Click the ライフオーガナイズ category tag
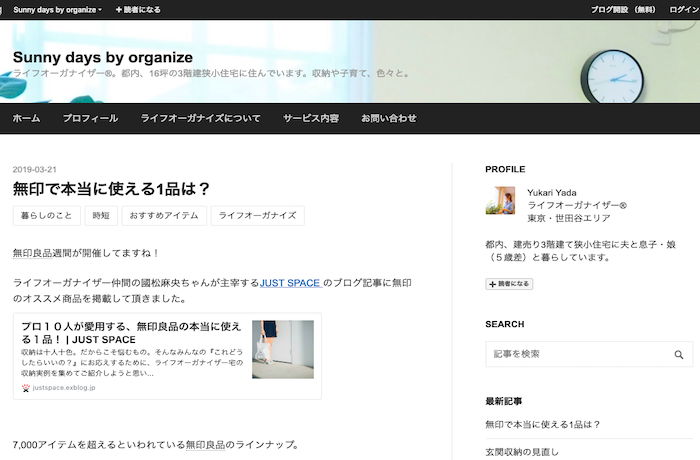 point(257,215)
